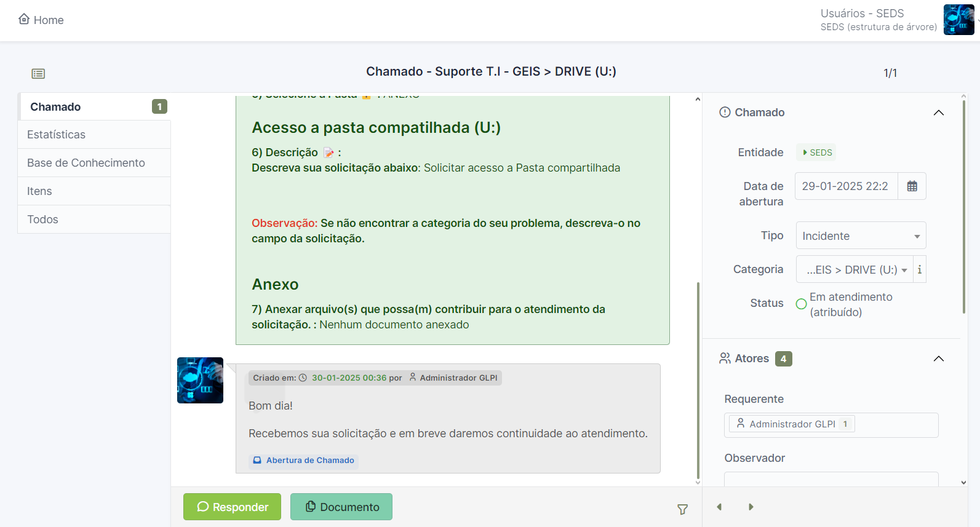The image size is (980, 527).
Task: Click the Observador input field
Action: (x=831, y=479)
